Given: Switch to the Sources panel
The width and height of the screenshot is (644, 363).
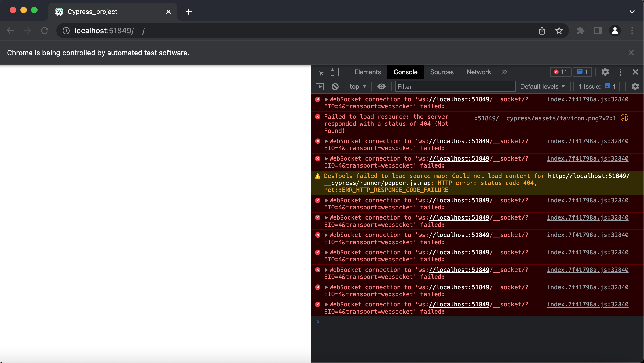Looking at the screenshot, I should pyautogui.click(x=442, y=72).
